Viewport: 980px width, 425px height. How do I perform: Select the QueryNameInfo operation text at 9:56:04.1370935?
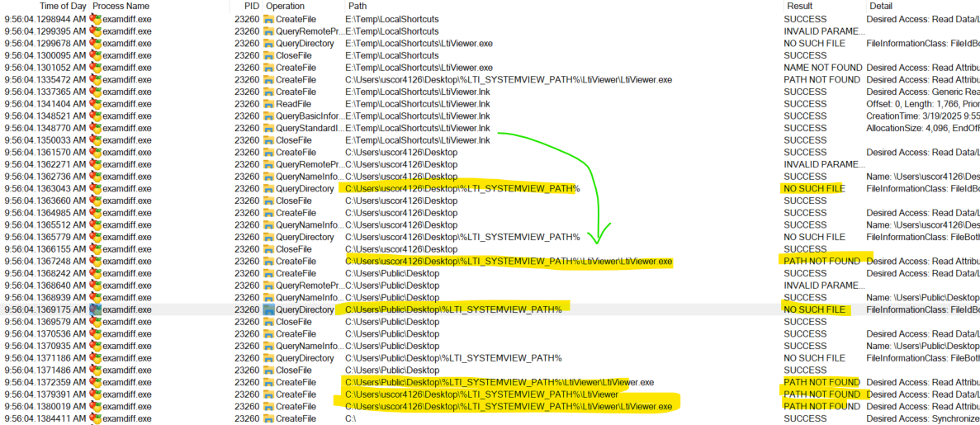pos(309,347)
